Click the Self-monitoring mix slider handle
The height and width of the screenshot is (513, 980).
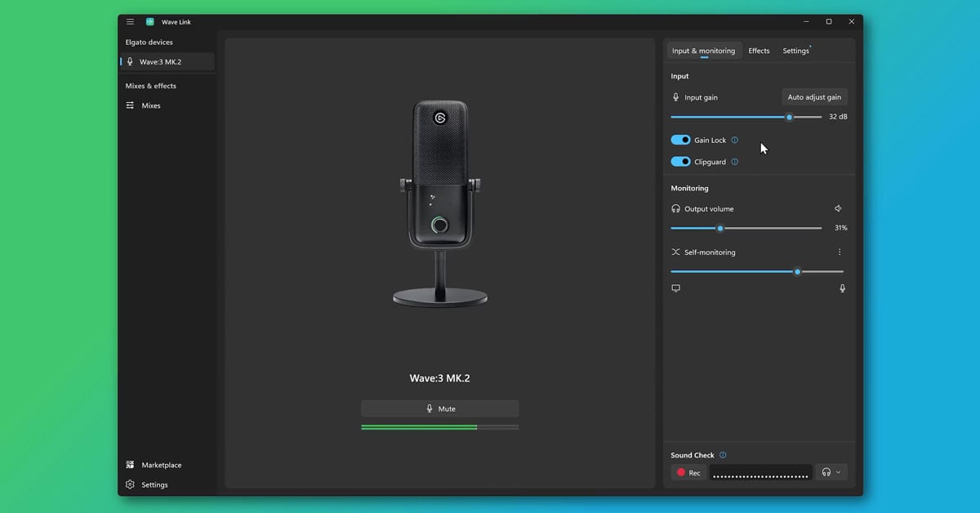(x=797, y=271)
